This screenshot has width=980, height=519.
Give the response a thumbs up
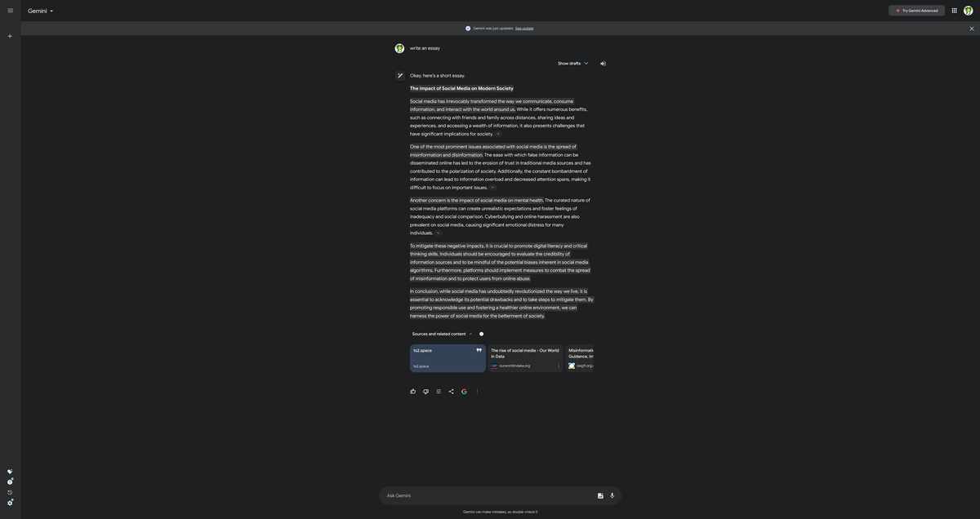click(x=413, y=392)
